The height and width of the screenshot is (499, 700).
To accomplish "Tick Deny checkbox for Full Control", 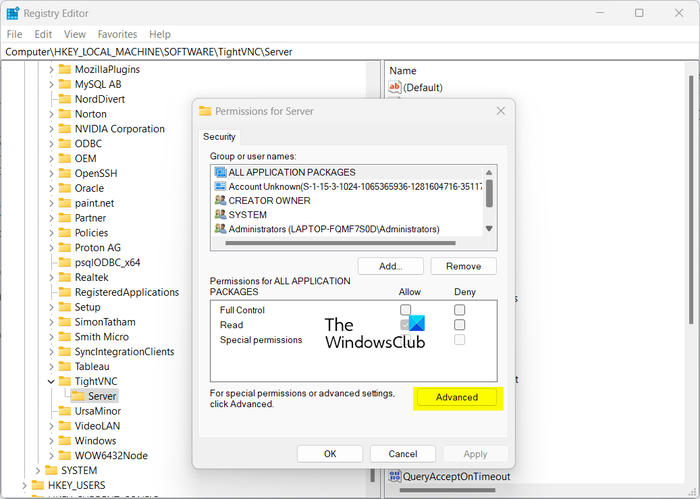I will coord(459,310).
